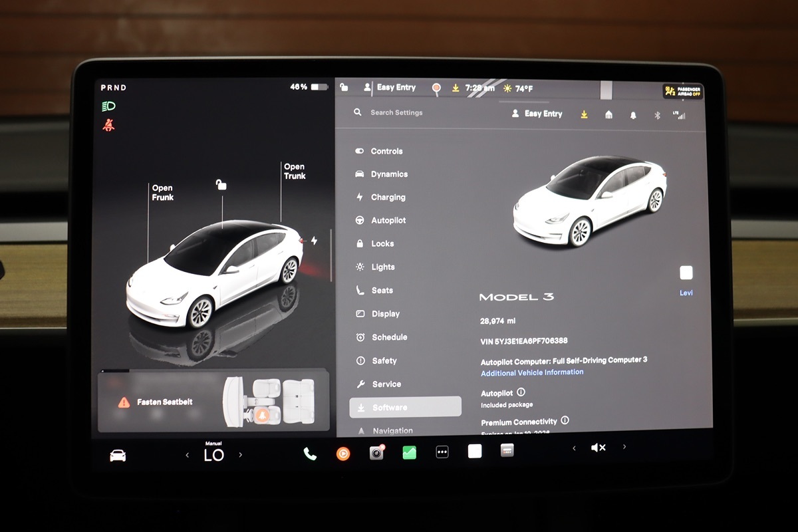The width and height of the screenshot is (798, 532).
Task: Increase temperature with right arrow by LO
Action: [240, 456]
